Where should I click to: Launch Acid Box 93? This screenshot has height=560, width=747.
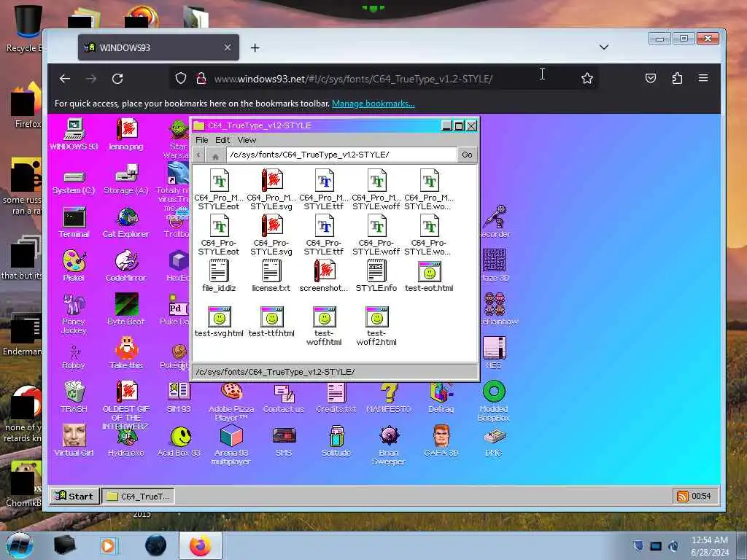(179, 441)
